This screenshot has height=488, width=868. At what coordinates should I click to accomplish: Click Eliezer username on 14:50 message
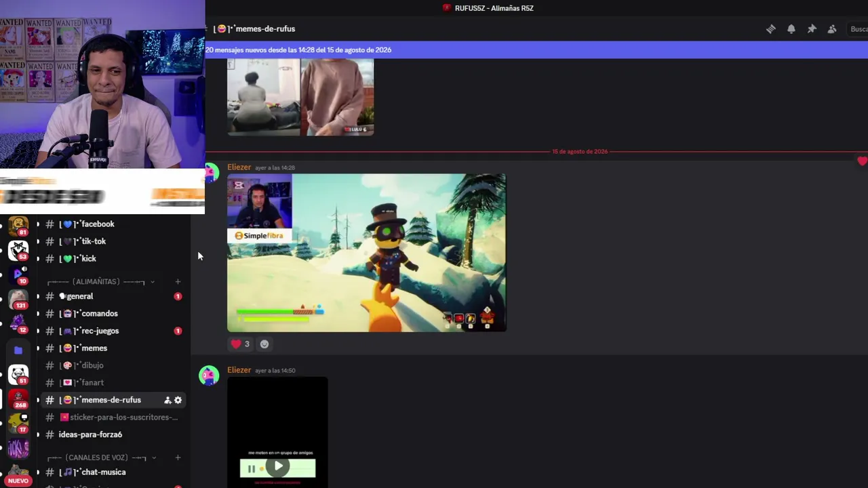[239, 370]
